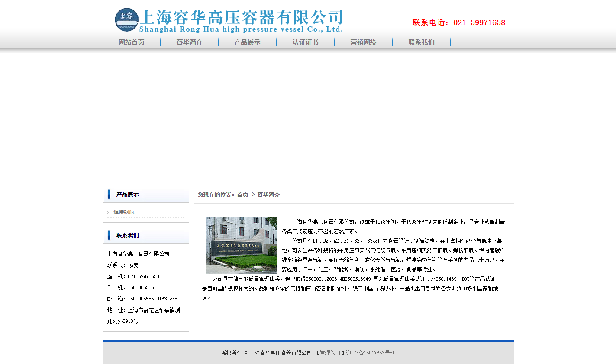616x364 pixels.
Task: Click the 焊接钢瓶 product link
Action: (124, 212)
